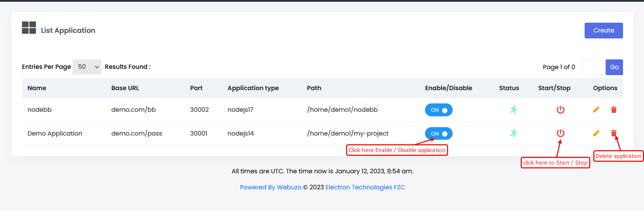Delete Demo Application via trash icon
The width and height of the screenshot is (644, 211).
click(x=614, y=133)
